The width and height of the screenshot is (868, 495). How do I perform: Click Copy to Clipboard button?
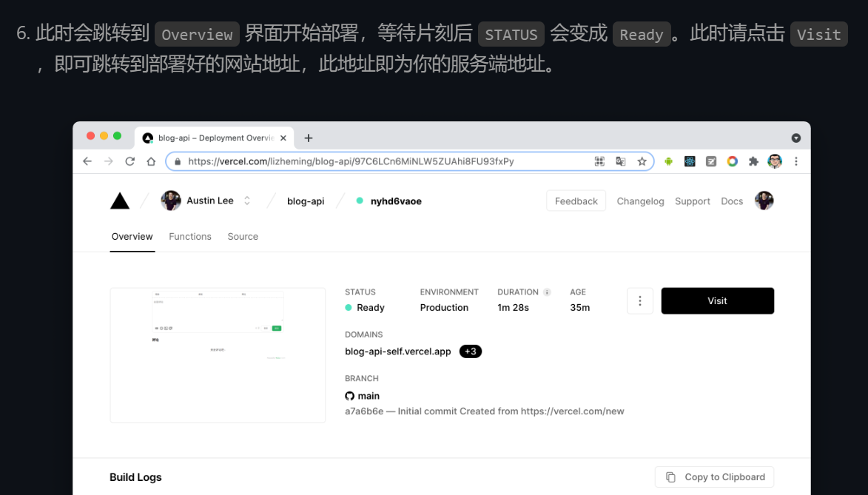714,477
